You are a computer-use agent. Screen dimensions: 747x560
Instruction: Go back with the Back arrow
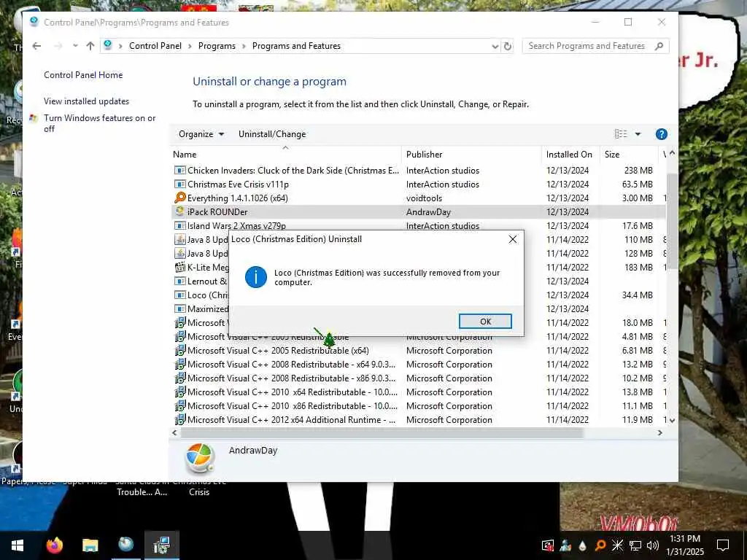(x=36, y=46)
